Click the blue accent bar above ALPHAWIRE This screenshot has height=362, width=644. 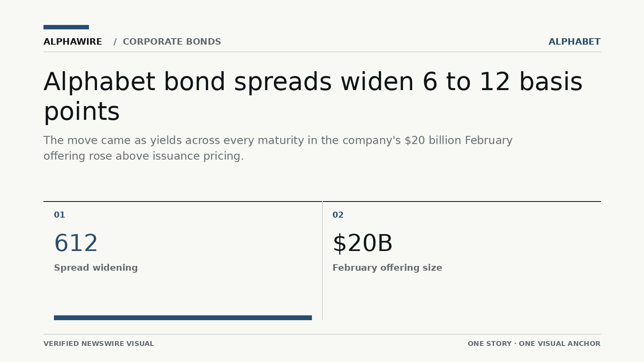[x=66, y=27]
